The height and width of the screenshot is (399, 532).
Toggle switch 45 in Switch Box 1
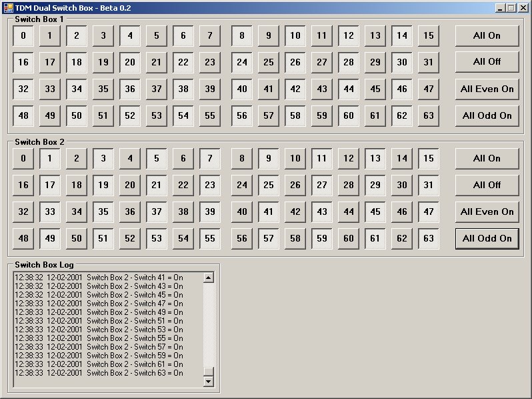tap(375, 89)
